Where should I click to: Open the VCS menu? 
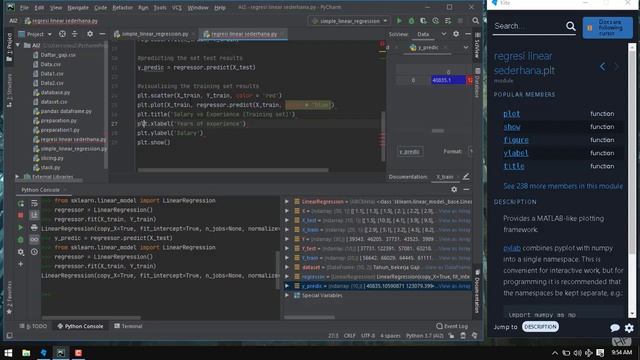point(177,7)
